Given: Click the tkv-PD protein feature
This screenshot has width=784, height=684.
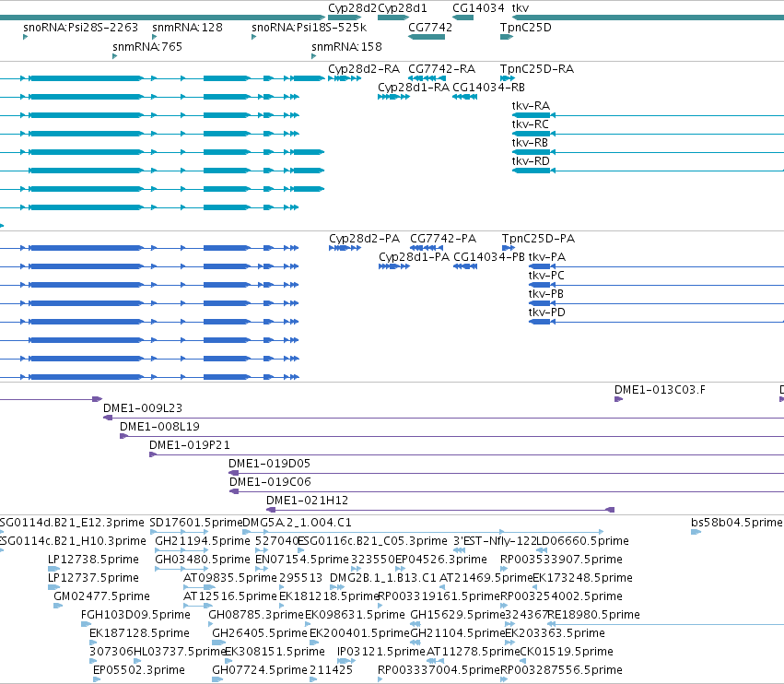Looking at the screenshot, I should tap(656, 322).
